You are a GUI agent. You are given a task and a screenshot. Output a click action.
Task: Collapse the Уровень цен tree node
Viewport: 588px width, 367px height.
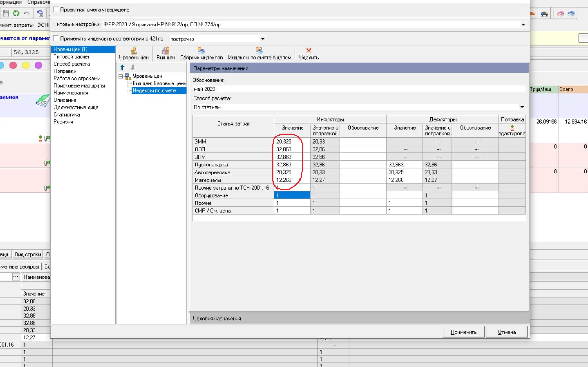[121, 76]
